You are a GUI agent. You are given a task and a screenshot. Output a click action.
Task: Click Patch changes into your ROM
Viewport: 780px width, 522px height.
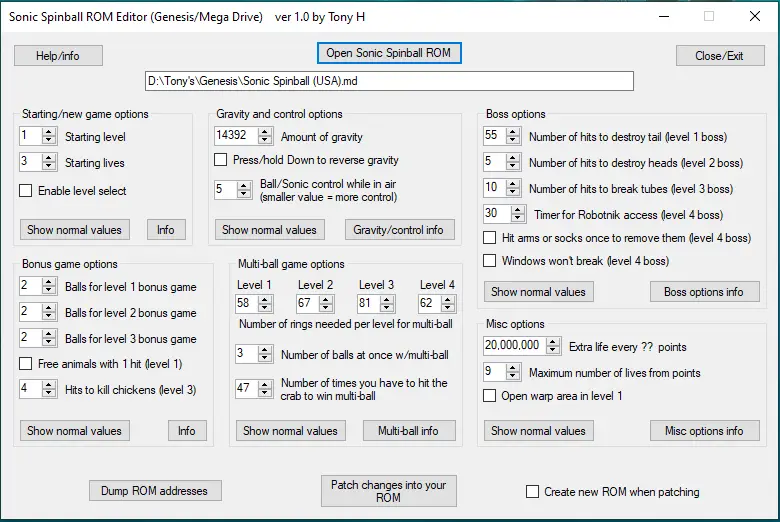(389, 491)
